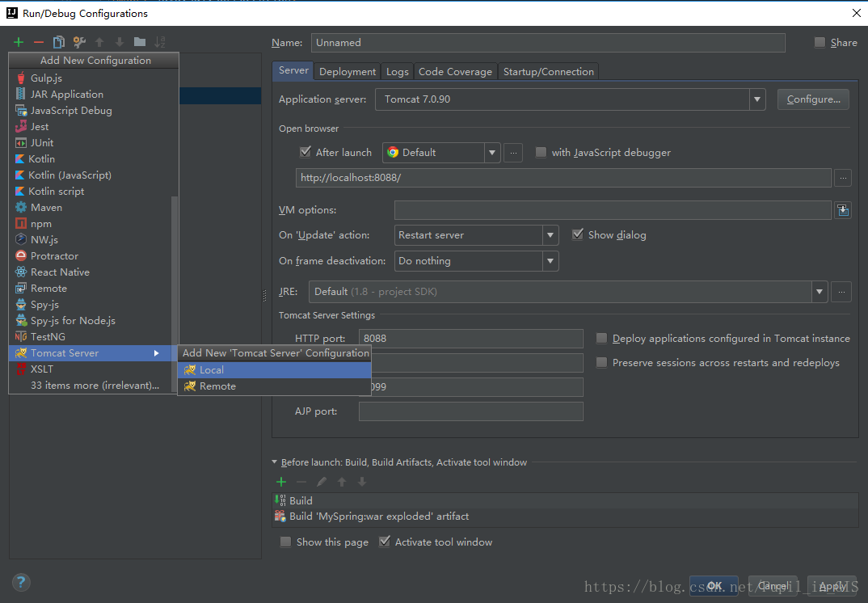Image resolution: width=868 pixels, height=603 pixels.
Task: Click the Copy Configuration icon
Action: point(59,42)
